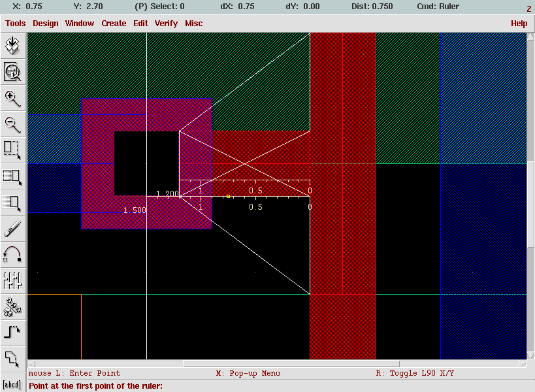
Task: Click the Create Instance icon
Action: point(13,307)
